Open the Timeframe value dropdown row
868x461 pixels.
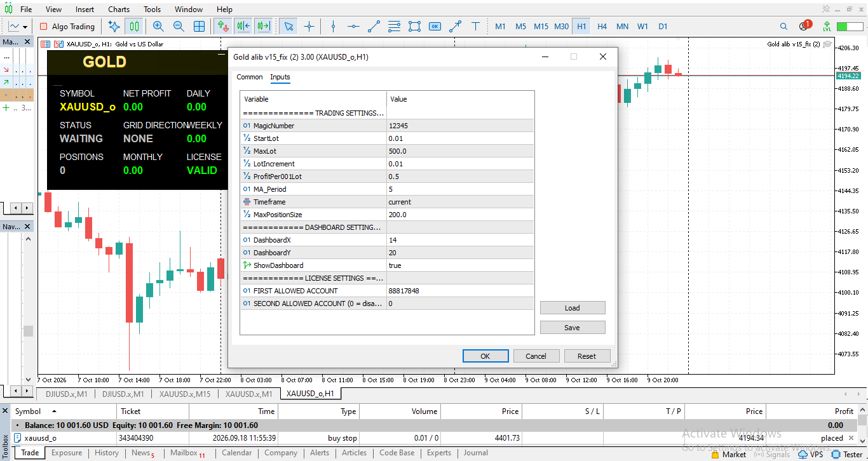click(x=460, y=202)
